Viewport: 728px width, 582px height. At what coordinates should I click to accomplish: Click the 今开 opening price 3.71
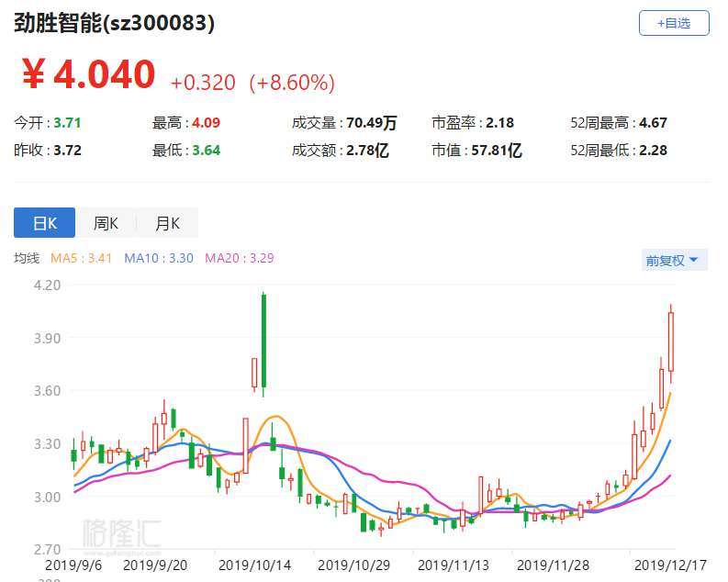67,123
